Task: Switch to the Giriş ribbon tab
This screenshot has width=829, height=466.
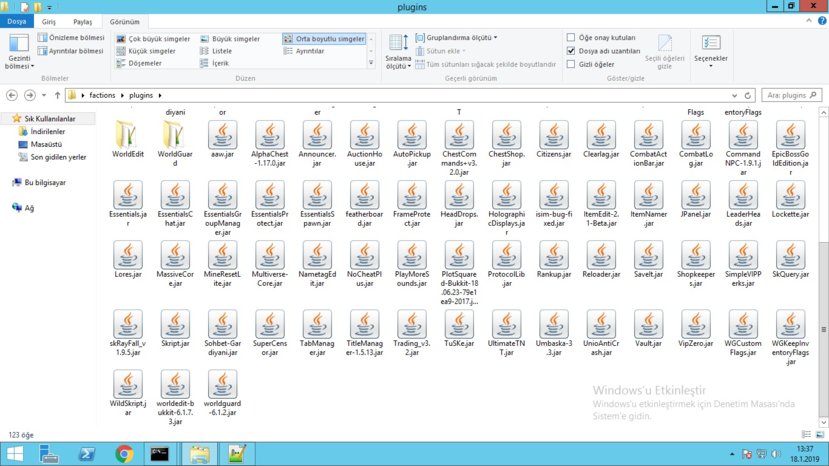Action: [49, 22]
